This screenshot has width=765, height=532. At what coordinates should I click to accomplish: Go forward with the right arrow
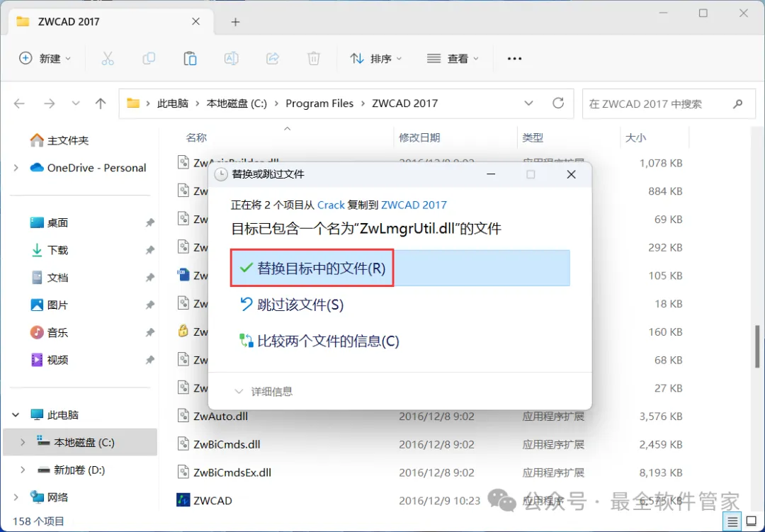coord(50,103)
